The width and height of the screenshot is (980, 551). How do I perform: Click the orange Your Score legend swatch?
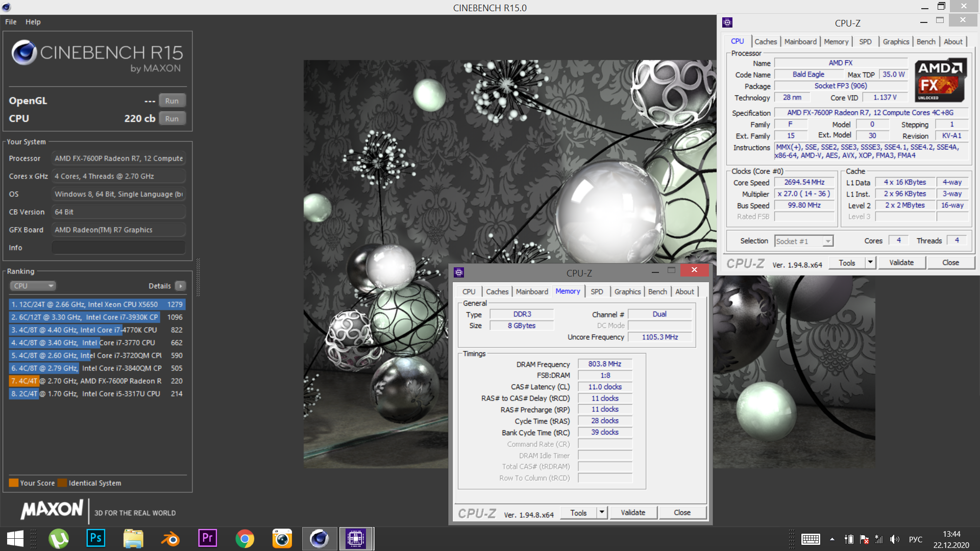(x=14, y=483)
